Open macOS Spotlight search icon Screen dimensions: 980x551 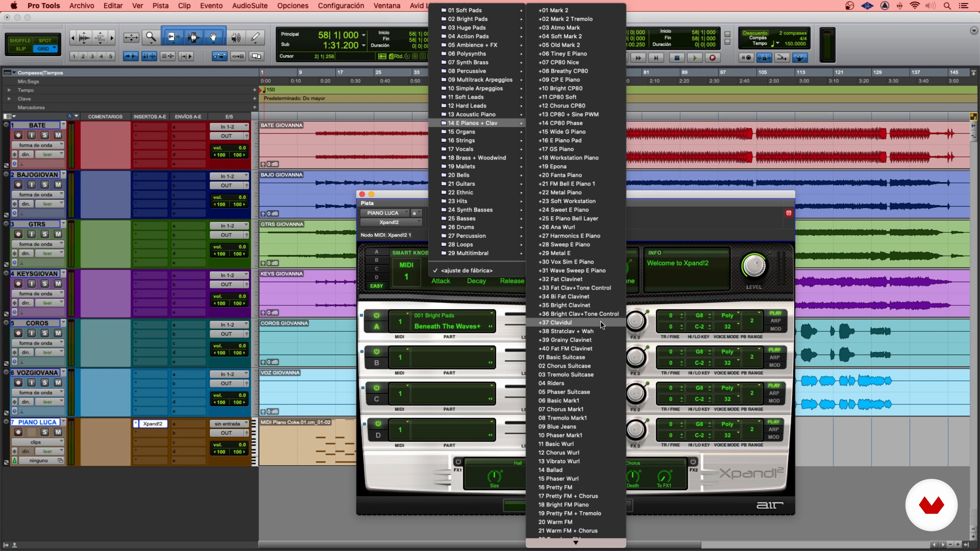947,6
